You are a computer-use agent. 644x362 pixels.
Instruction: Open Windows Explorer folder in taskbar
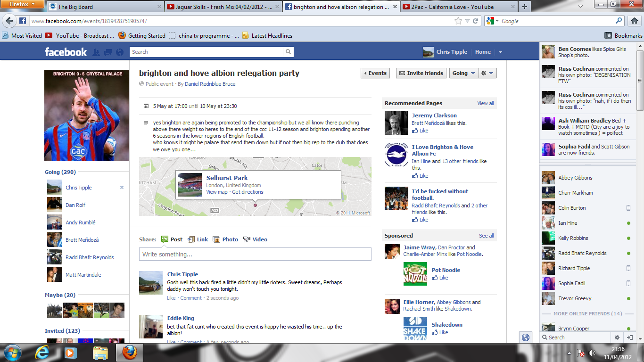click(x=100, y=353)
